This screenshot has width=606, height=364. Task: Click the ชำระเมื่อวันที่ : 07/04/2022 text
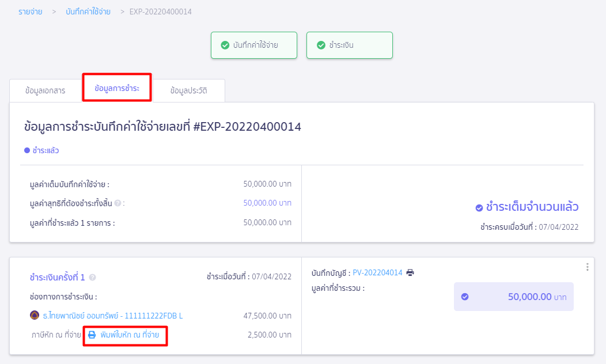point(249,276)
